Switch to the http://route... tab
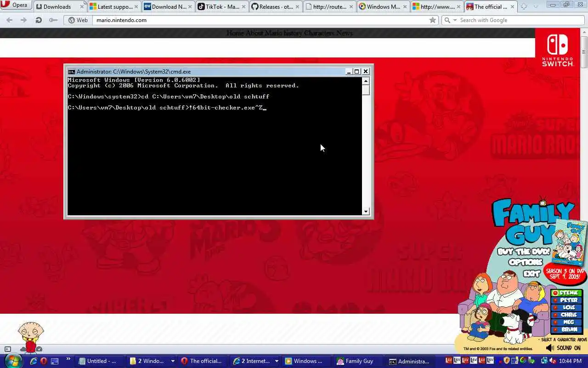Viewport: 588px width, 368px height. pyautogui.click(x=330, y=6)
